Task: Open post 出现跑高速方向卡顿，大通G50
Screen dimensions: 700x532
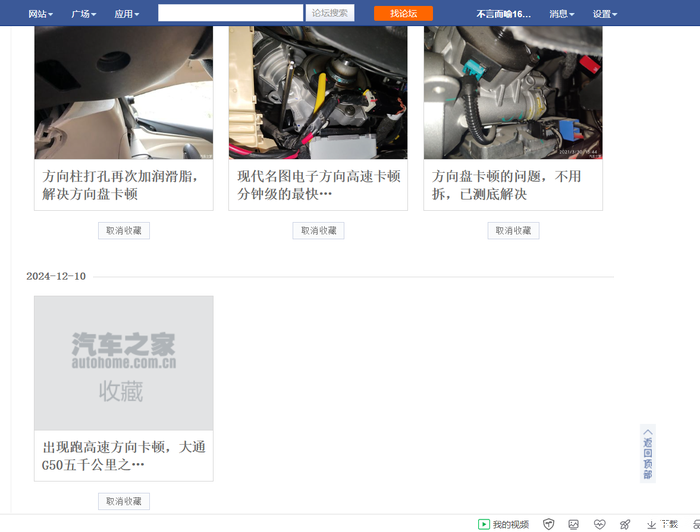Action: coord(124,456)
